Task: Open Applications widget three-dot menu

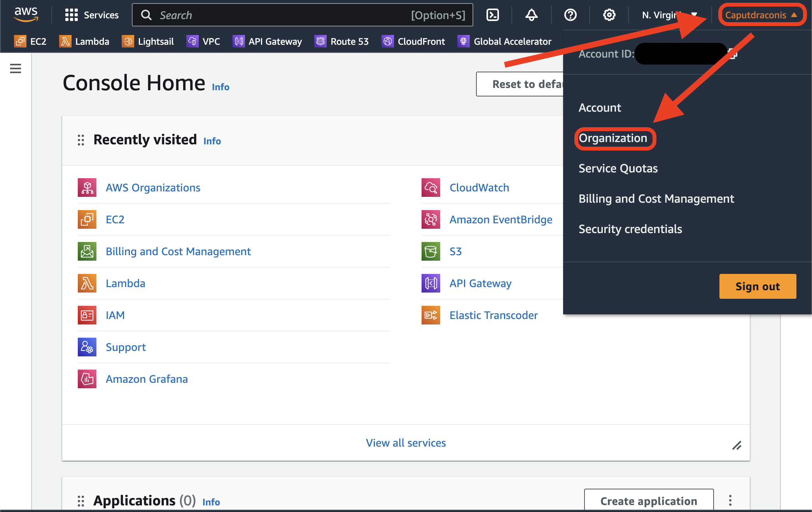Action: pyautogui.click(x=730, y=500)
